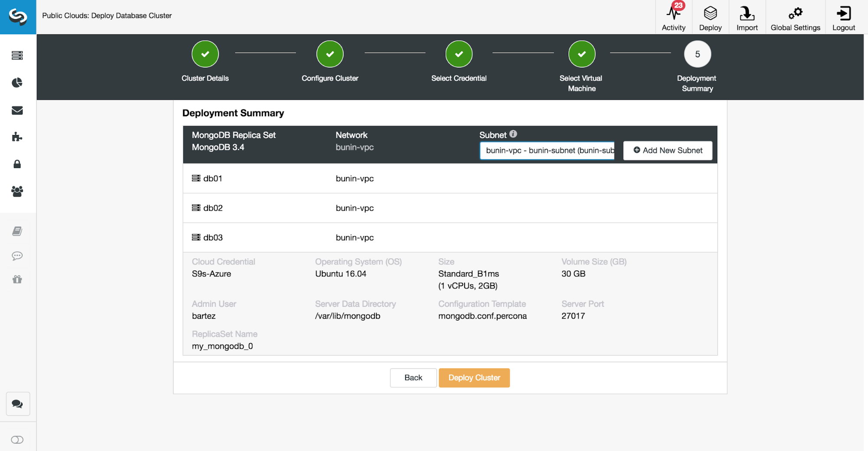Click bunin-vpc network in db02 row
Image resolution: width=868 pixels, height=451 pixels.
pyautogui.click(x=355, y=208)
